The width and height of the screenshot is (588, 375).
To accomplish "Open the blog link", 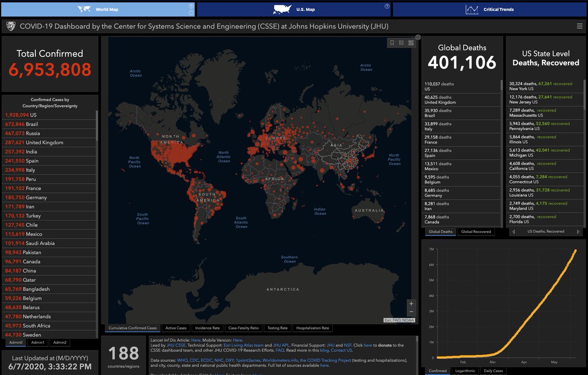I will pos(324,351).
